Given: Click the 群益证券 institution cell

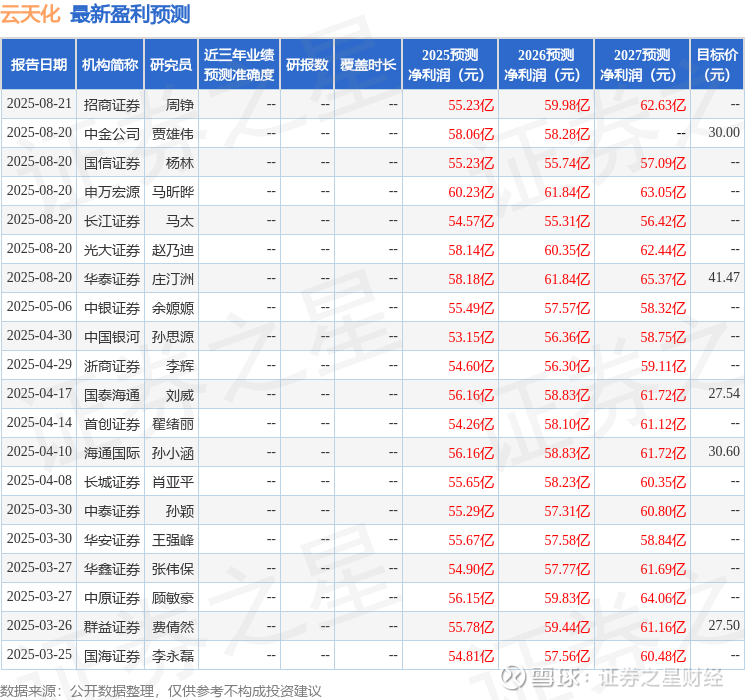Looking at the screenshot, I should (x=112, y=626).
